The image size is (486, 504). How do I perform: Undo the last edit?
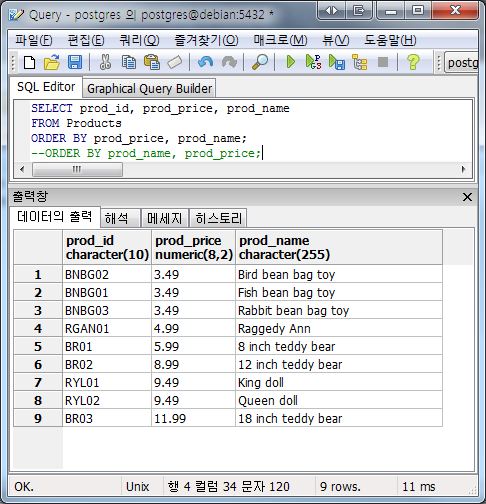pyautogui.click(x=205, y=62)
